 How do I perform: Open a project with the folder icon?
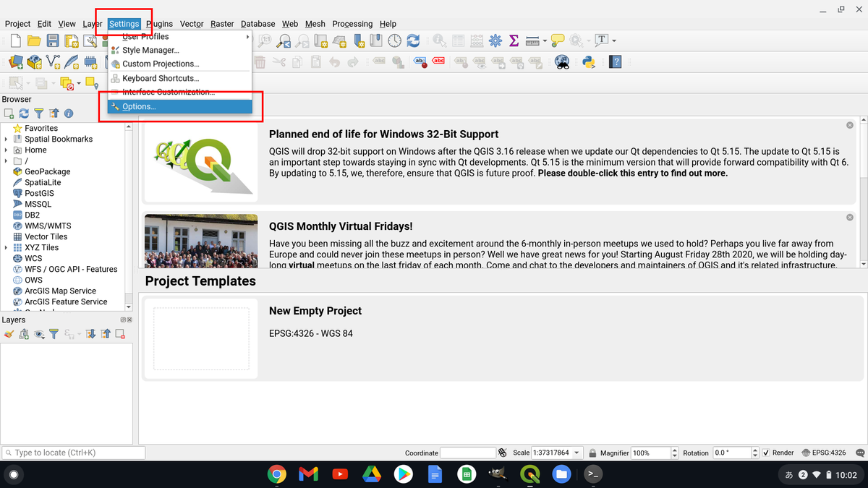34,41
